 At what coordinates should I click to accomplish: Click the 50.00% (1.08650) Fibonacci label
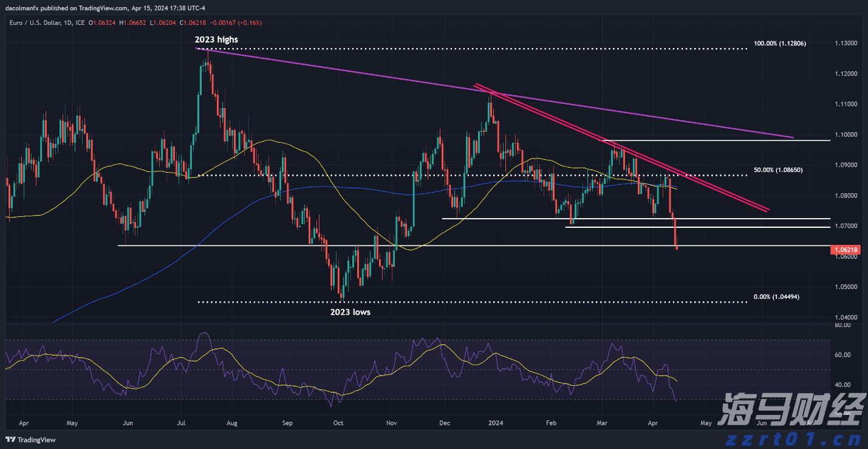click(778, 170)
